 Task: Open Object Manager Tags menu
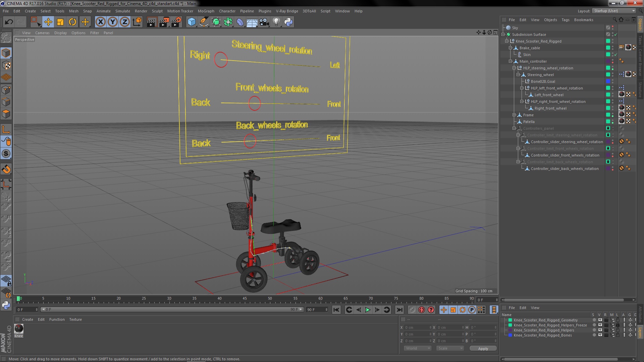click(566, 20)
